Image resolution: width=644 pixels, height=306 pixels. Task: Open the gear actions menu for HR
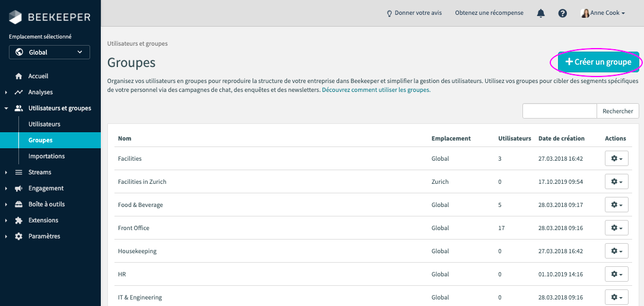(617, 274)
